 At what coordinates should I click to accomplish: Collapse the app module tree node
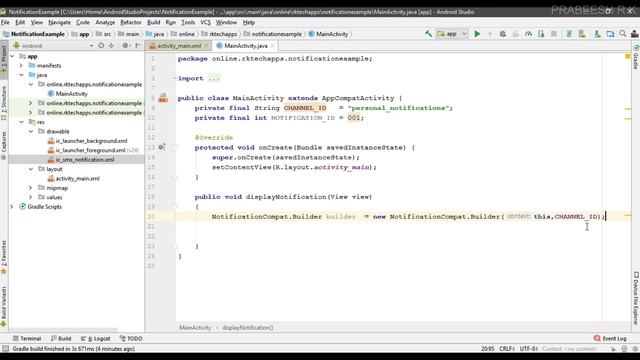click(x=12, y=56)
